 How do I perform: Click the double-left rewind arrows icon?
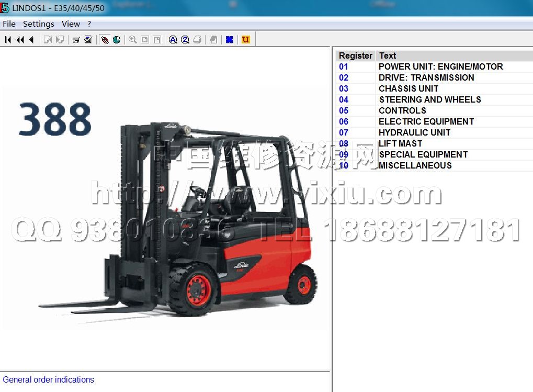(20, 40)
